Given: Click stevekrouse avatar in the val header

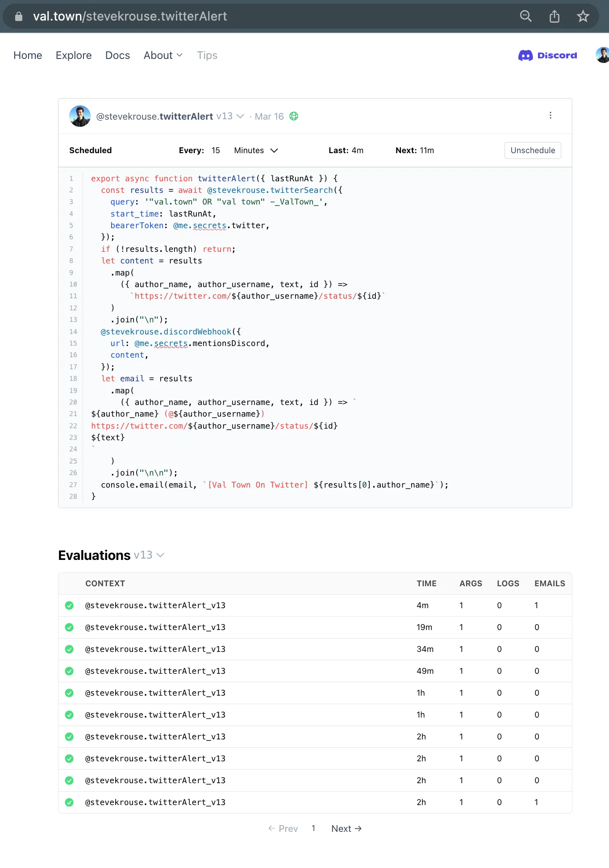Looking at the screenshot, I should pos(80,116).
